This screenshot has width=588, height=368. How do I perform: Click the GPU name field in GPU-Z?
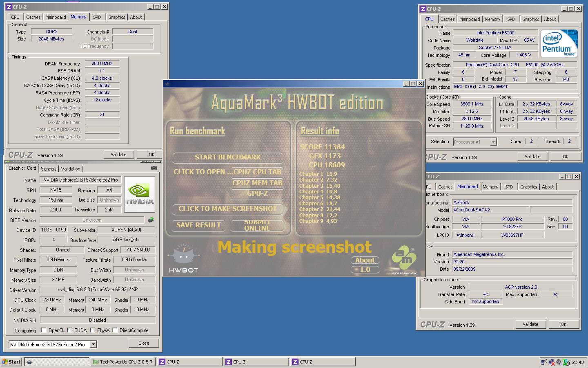80,180
